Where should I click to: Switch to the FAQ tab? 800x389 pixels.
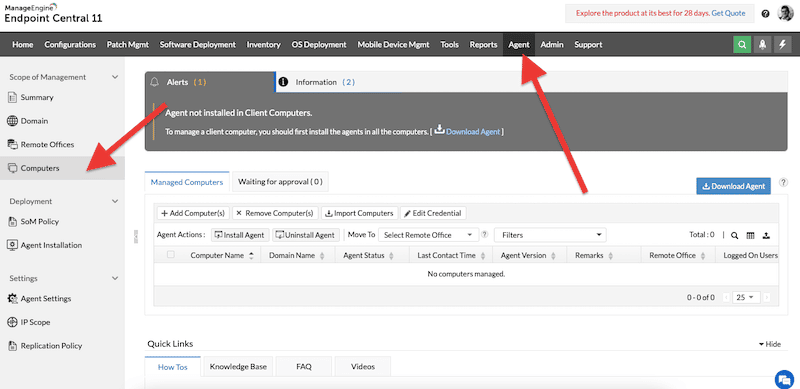tap(304, 367)
